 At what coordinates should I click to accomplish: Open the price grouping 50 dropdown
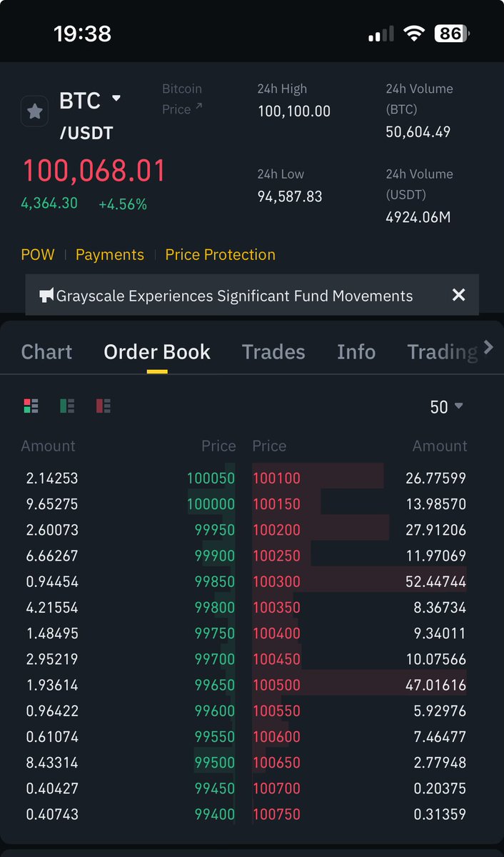coord(447,407)
